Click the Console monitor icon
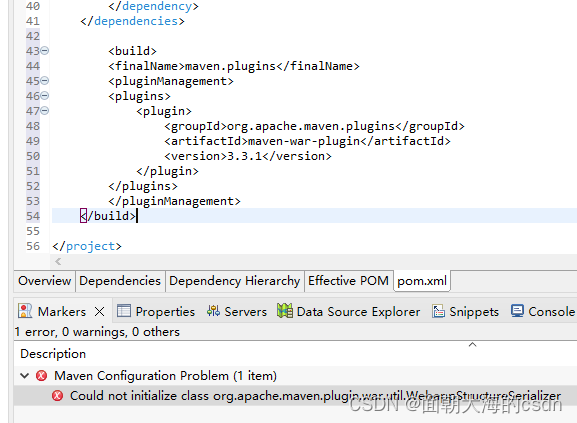Image resolution: width=577 pixels, height=423 pixels. pyautogui.click(x=517, y=311)
